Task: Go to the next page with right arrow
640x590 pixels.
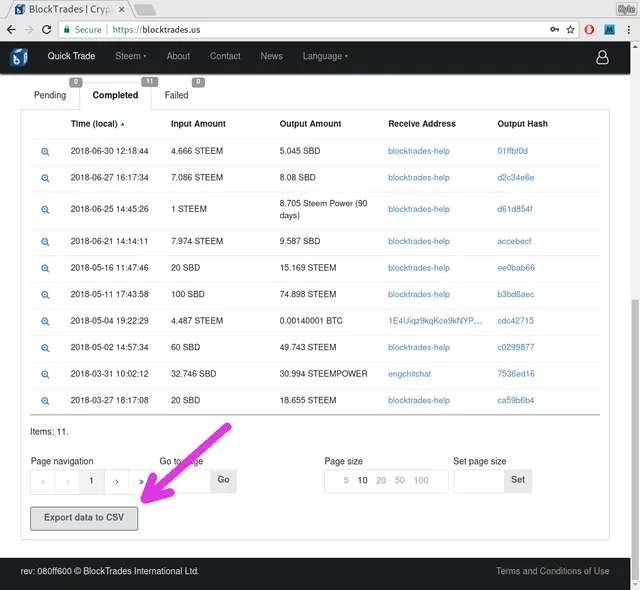Action: [117, 482]
